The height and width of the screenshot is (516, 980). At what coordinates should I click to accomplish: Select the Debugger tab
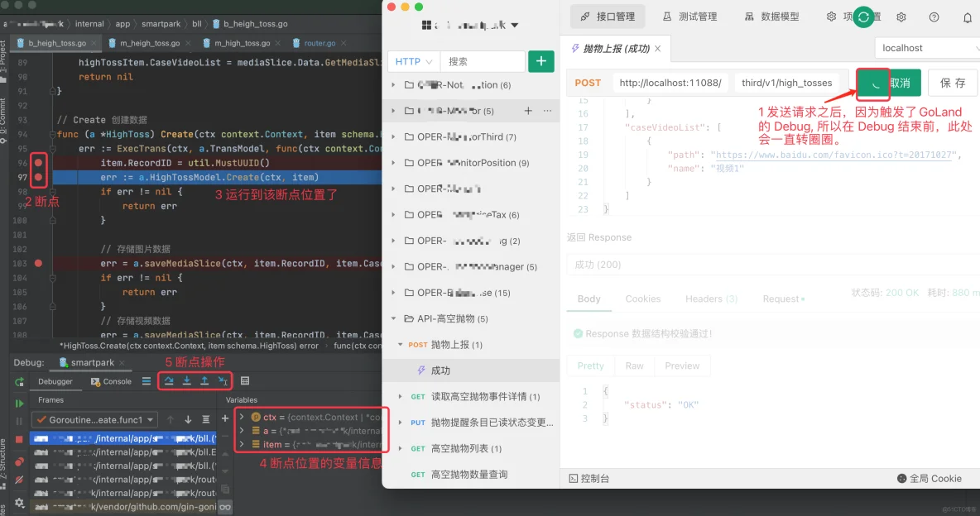click(x=55, y=382)
